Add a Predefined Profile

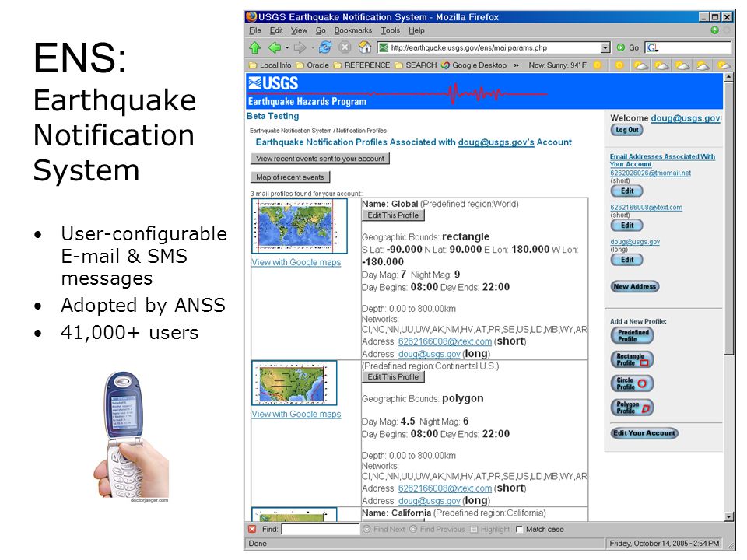click(x=632, y=336)
